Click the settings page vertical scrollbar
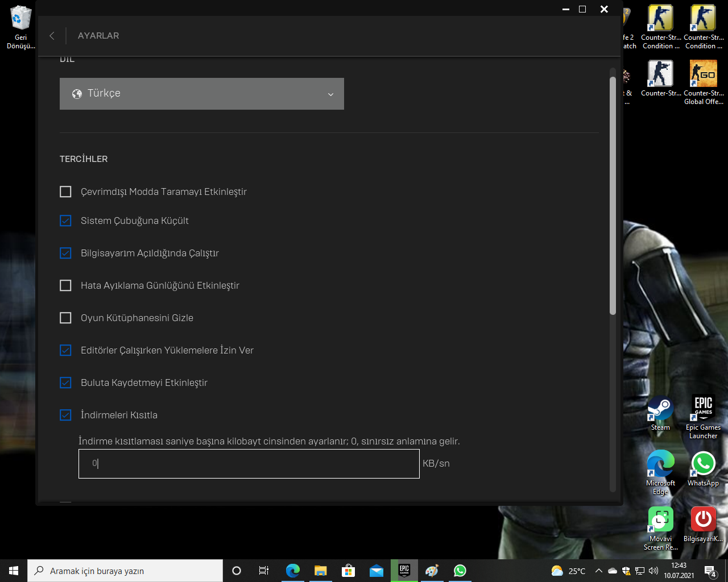Viewport: 728px width, 582px height. [613, 195]
